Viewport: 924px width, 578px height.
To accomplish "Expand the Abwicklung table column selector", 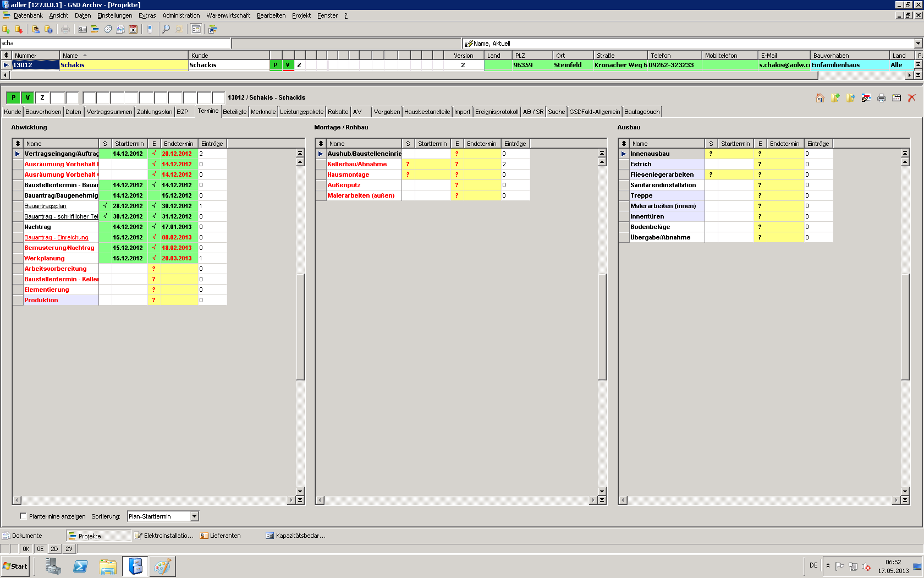I will tap(18, 144).
